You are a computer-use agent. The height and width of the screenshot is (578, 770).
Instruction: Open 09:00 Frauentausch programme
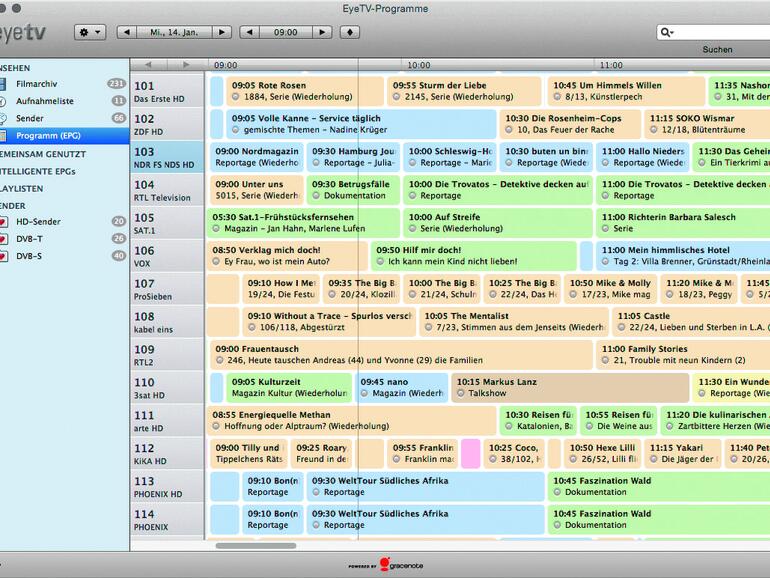[x=401, y=355]
